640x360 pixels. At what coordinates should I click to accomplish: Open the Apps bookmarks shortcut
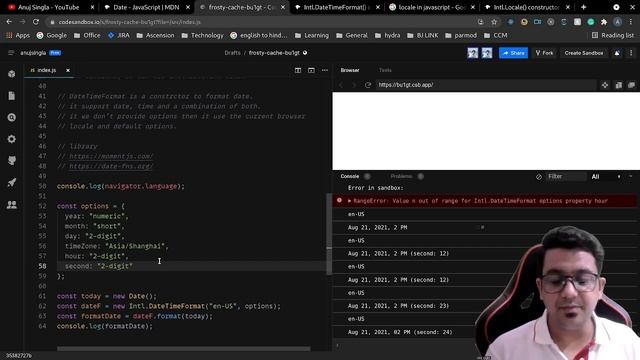18,36
